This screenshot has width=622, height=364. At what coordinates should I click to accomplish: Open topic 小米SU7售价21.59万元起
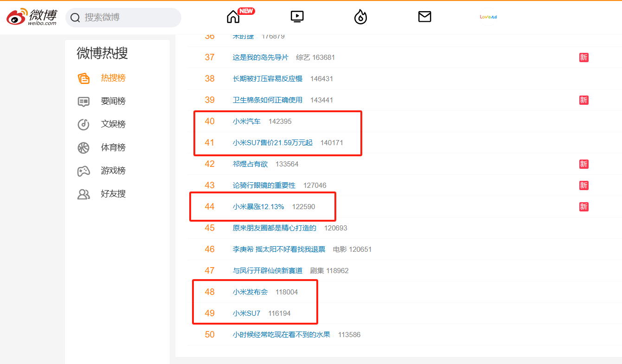tap(273, 143)
